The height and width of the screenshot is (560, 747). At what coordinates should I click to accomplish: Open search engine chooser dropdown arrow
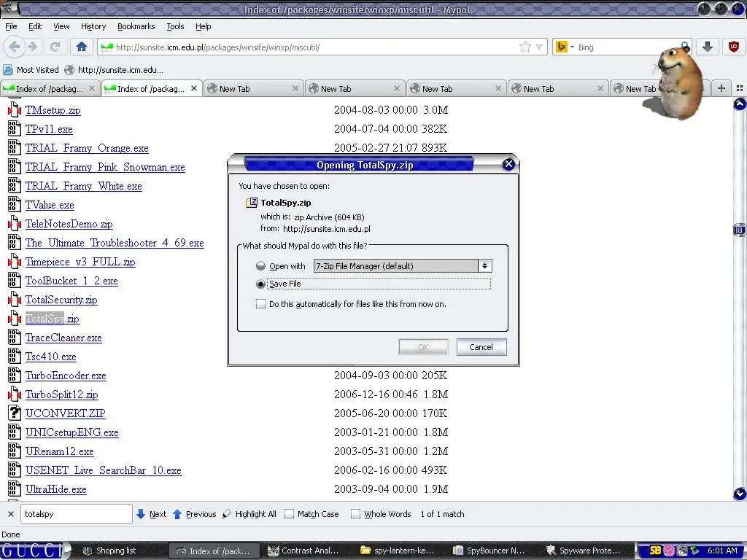pyautogui.click(x=572, y=47)
